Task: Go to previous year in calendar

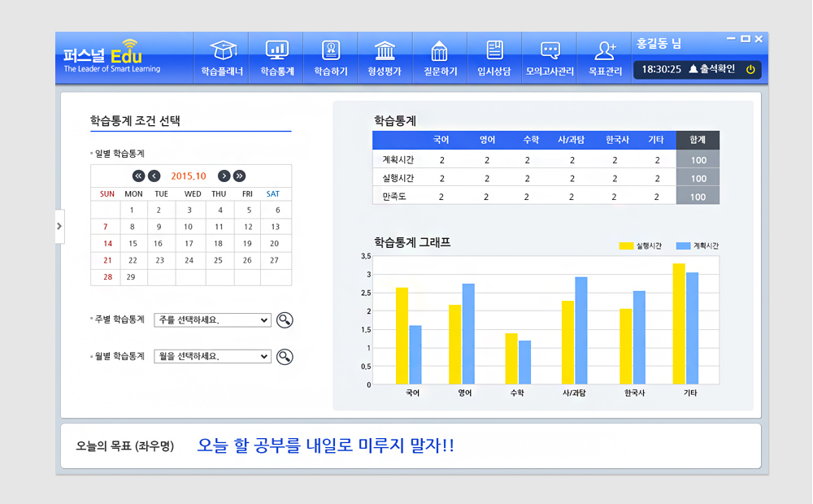Action: coord(138,176)
